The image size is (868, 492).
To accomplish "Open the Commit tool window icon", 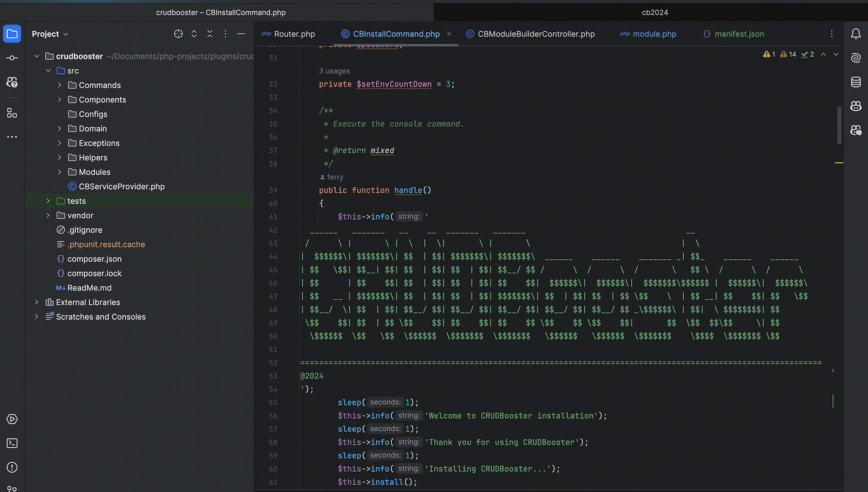I will click(12, 58).
